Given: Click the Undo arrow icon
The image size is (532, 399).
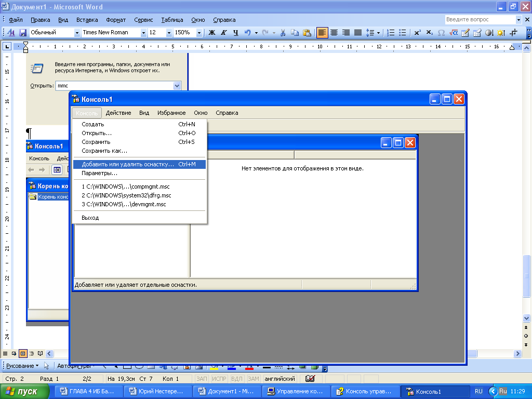Looking at the screenshot, I should pos(248,33).
